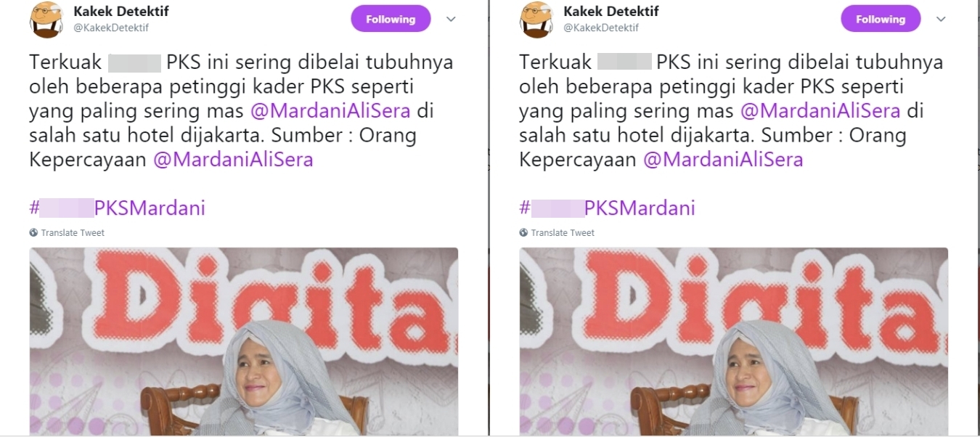Click @KakekDetektif handle in left tweet

pos(111,28)
